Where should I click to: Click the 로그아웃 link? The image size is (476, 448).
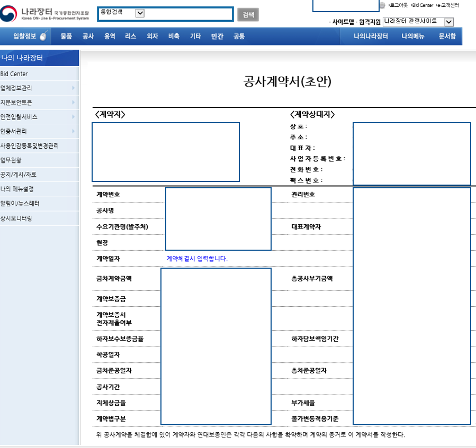point(398,5)
